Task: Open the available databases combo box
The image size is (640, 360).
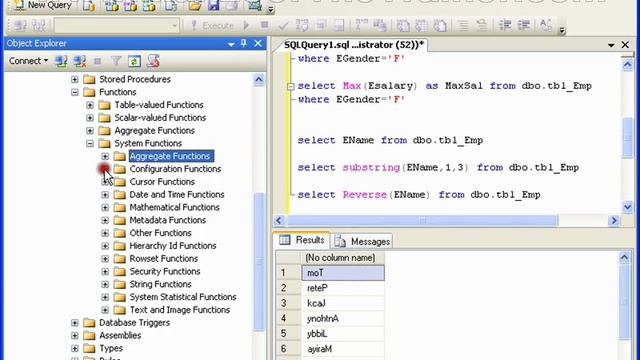Action: (117, 26)
